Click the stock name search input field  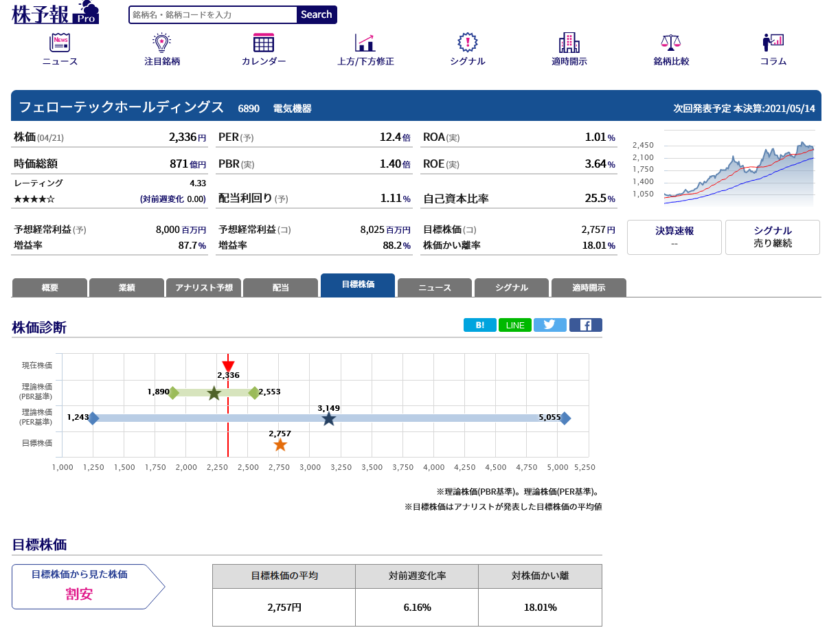coord(213,14)
